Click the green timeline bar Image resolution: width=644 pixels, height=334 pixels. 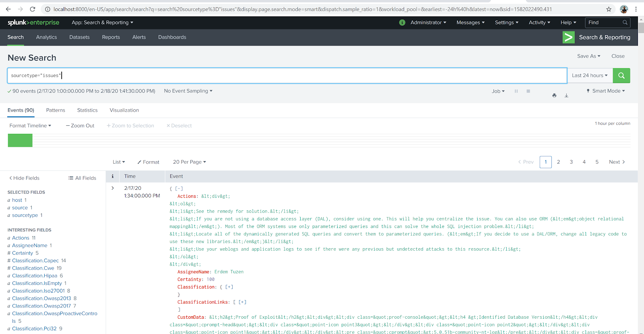tap(20, 140)
